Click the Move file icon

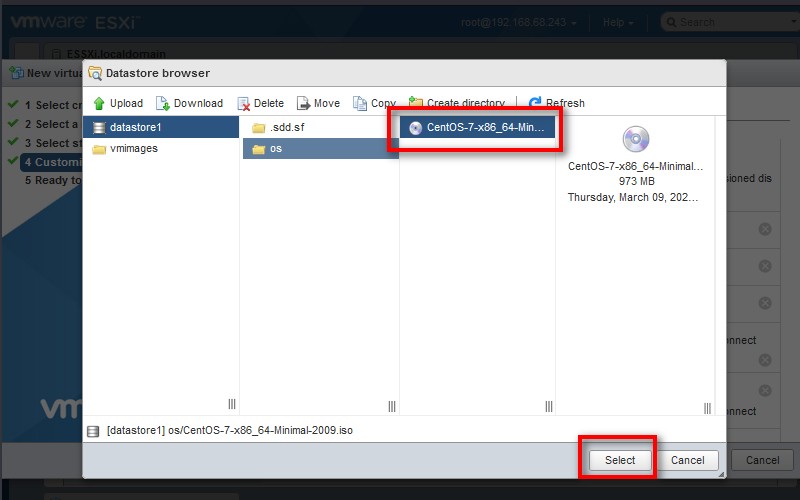pyautogui.click(x=303, y=103)
